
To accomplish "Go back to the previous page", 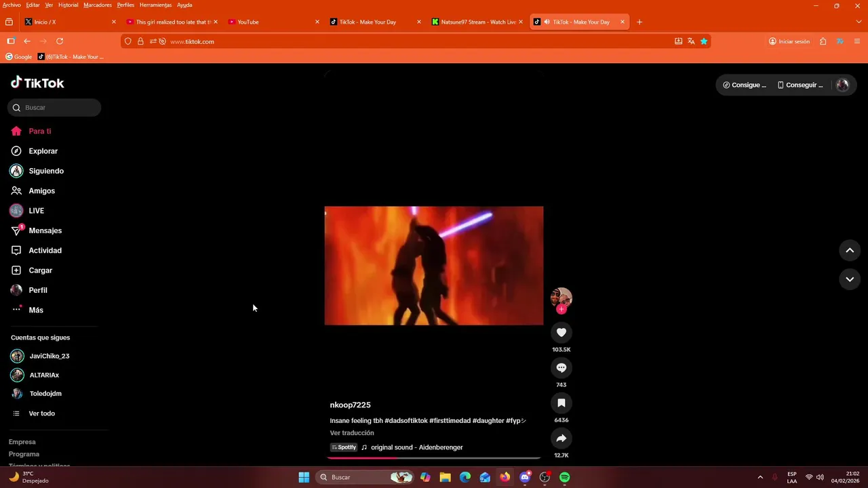I will (27, 41).
